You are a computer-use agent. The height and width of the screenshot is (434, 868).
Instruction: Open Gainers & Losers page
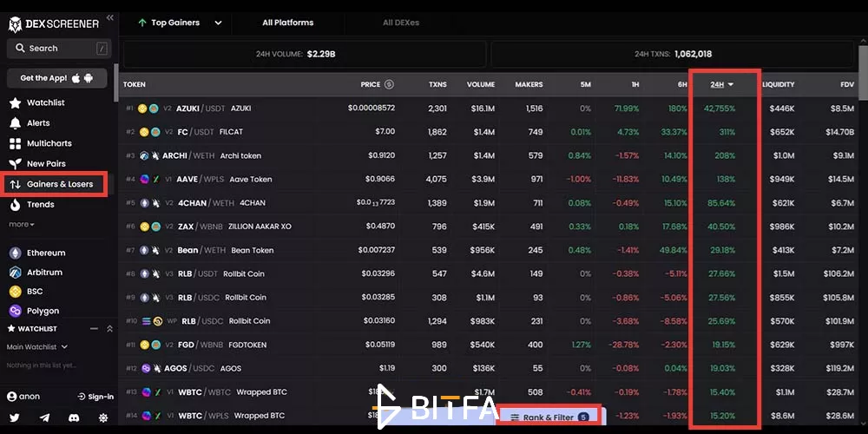pos(54,184)
